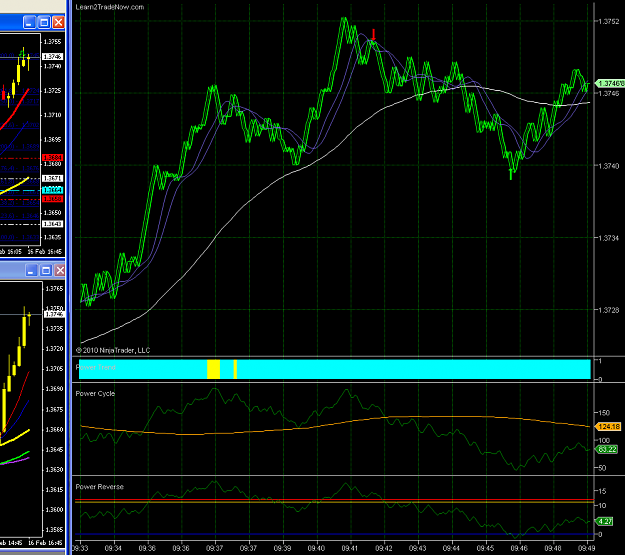Image resolution: width=625 pixels, height=555 pixels.
Task: Select the green 4.27 Power Reverse marker
Action: 604,521
